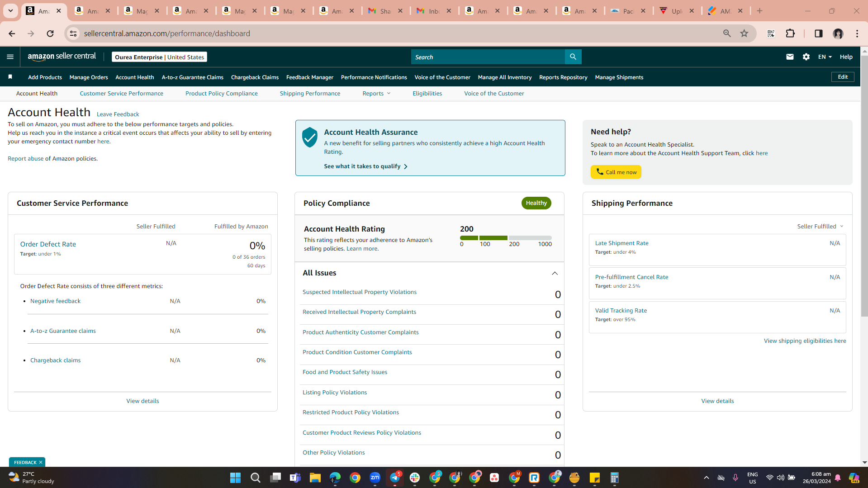Open the Valid Tracking Rate link
The image size is (868, 488).
pyautogui.click(x=621, y=311)
